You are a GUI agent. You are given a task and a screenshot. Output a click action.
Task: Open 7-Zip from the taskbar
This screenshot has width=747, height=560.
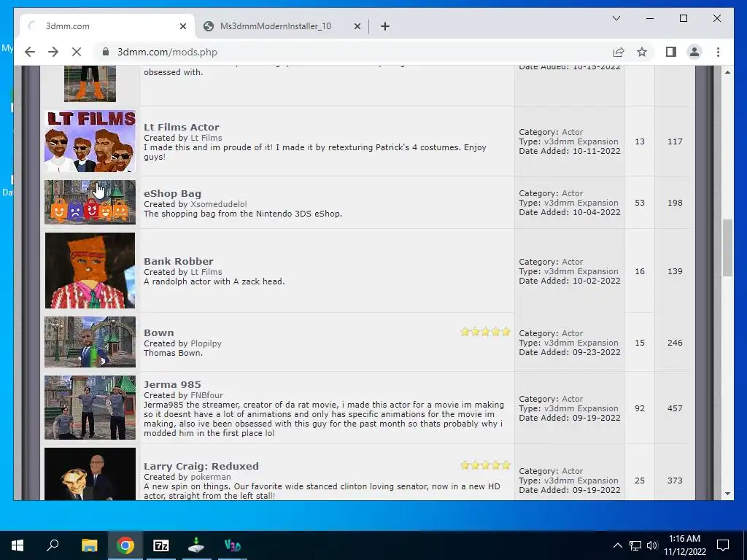161,545
